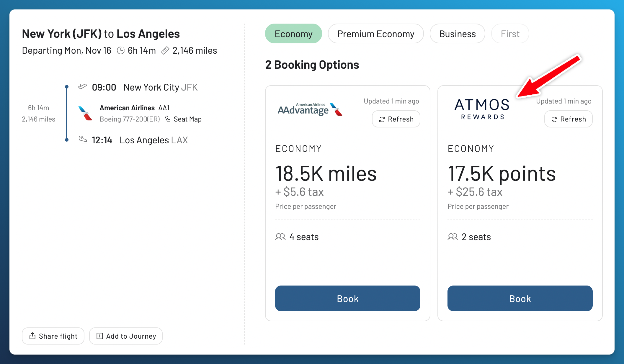Image resolution: width=624 pixels, height=364 pixels.
Task: Refresh the AAdvantage booking option
Action: click(396, 119)
